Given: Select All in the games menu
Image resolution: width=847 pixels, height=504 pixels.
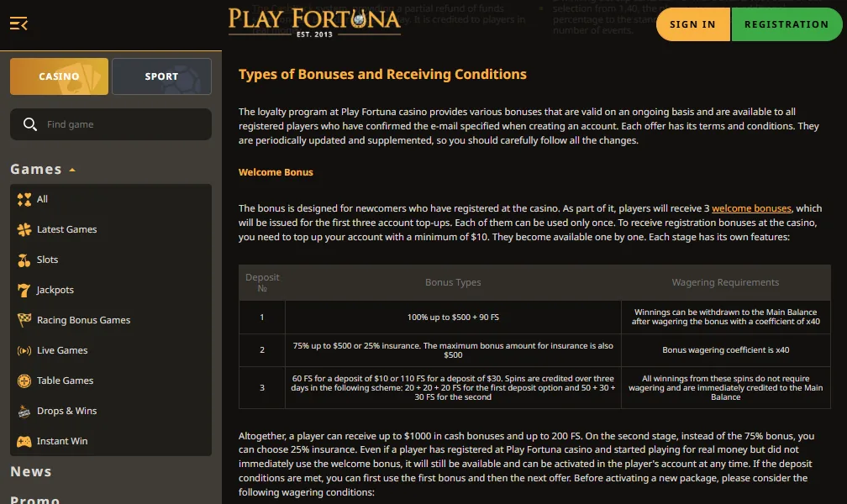Looking at the screenshot, I should coord(111,199).
